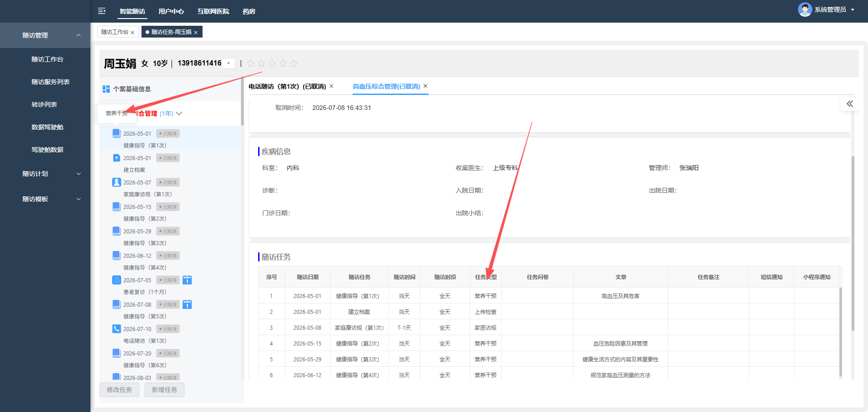
Task: Collapse panel with double-chevron icon
Action: 850,104
